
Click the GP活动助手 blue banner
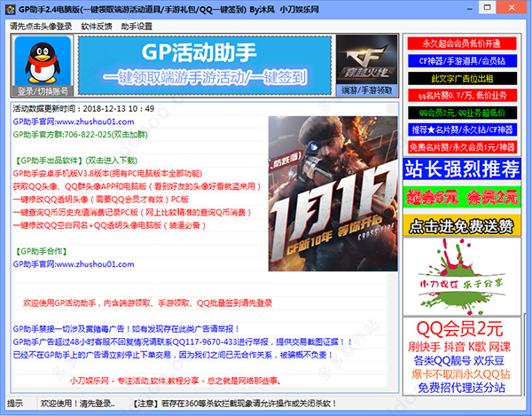tap(205, 65)
